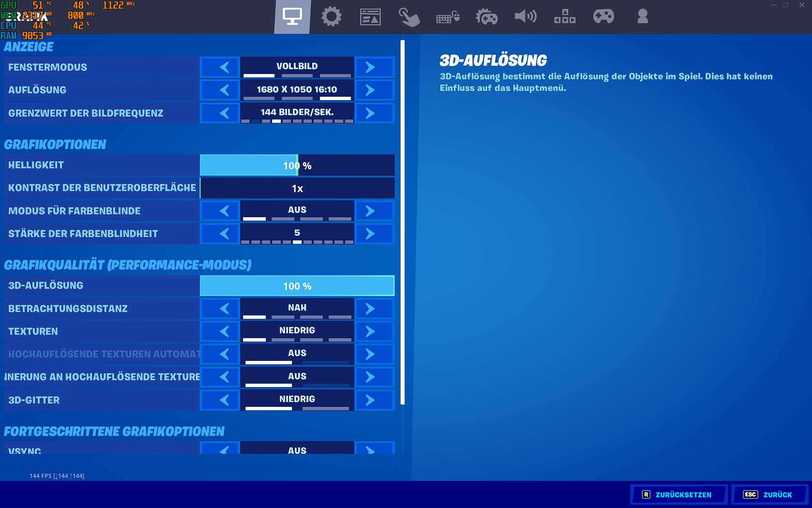Open the game settings gear tab
812x508 pixels.
click(331, 16)
